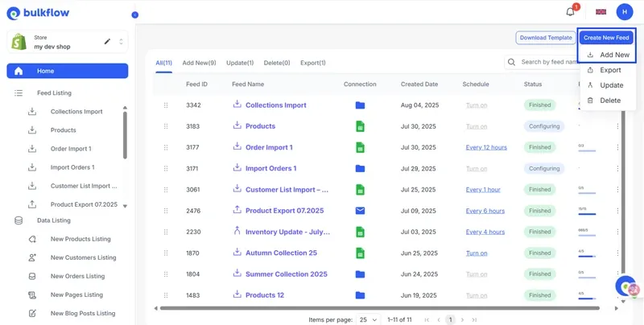Open the three-dot menu for Autumn Collection 25
This screenshot has height=325, width=644.
tap(617, 253)
